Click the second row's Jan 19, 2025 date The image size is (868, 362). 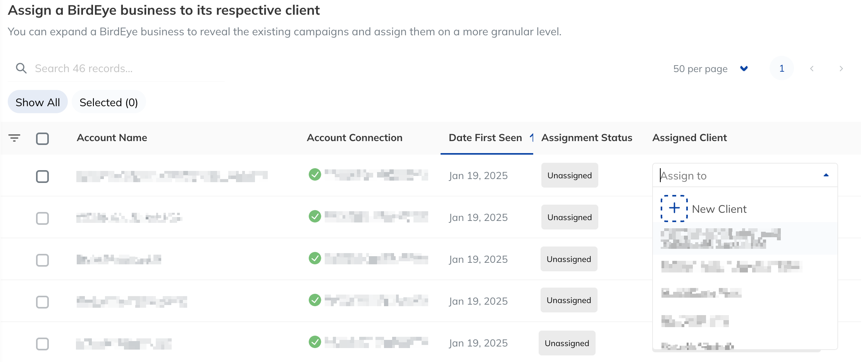pos(478,217)
